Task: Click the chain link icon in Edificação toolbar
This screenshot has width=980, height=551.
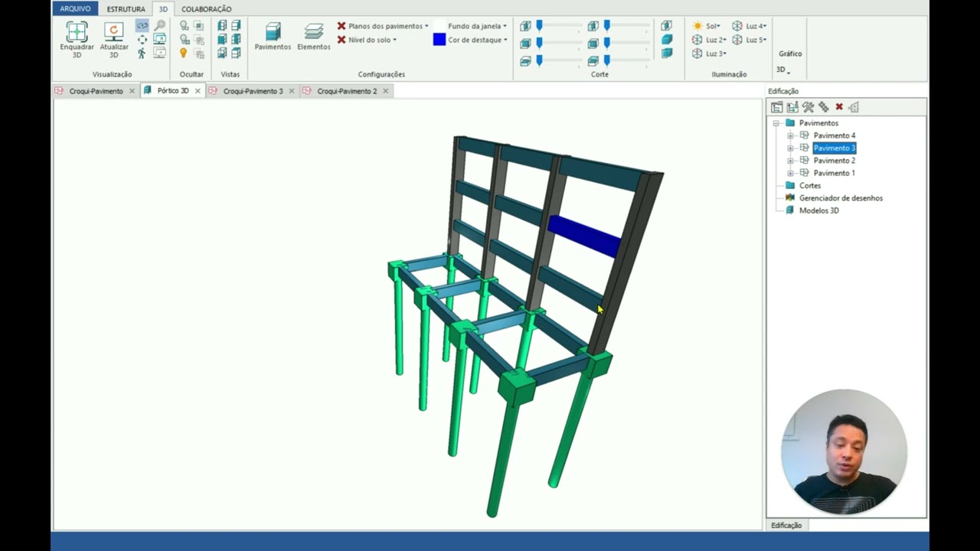Action: [824, 107]
